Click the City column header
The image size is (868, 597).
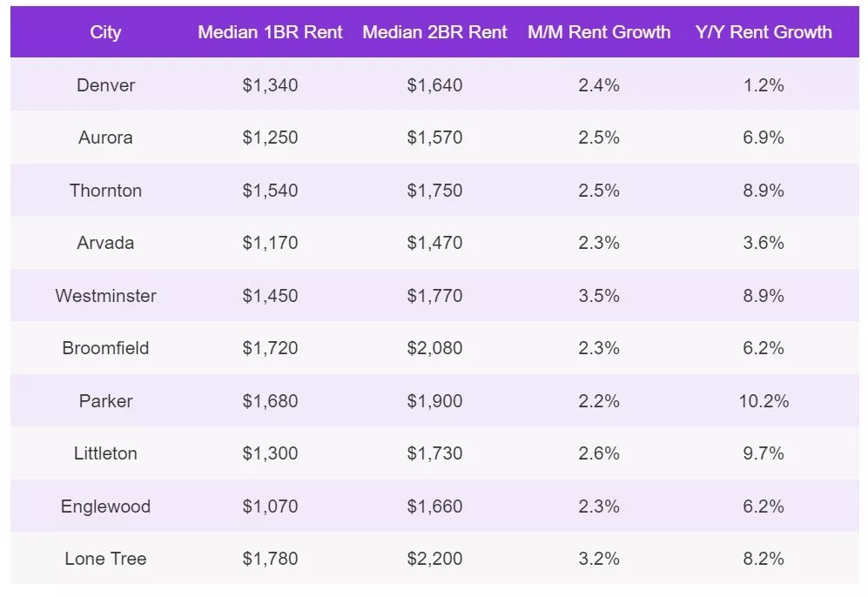(105, 32)
